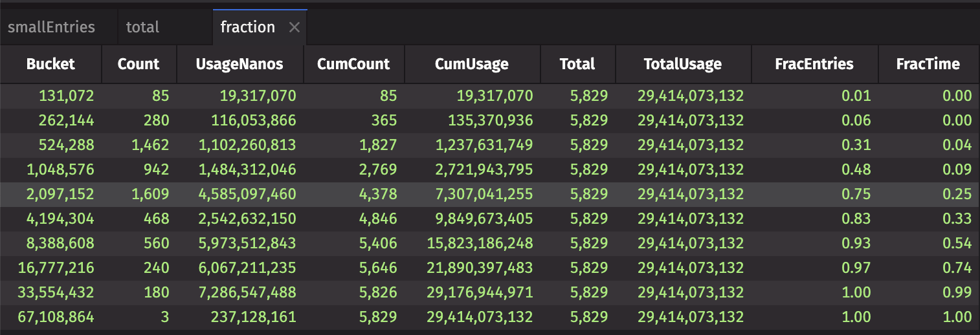This screenshot has width=980, height=335.
Task: Click the CumCount column header
Action: coord(353,64)
